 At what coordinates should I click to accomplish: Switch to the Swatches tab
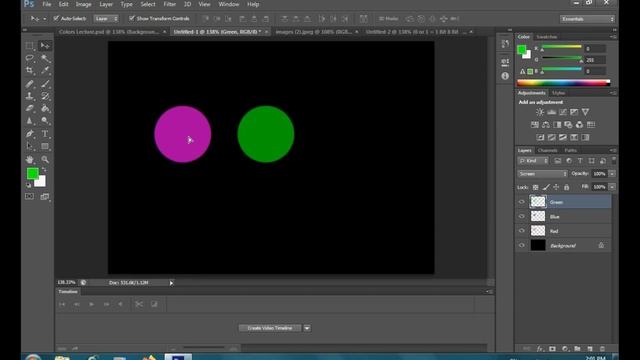pyautogui.click(x=547, y=37)
